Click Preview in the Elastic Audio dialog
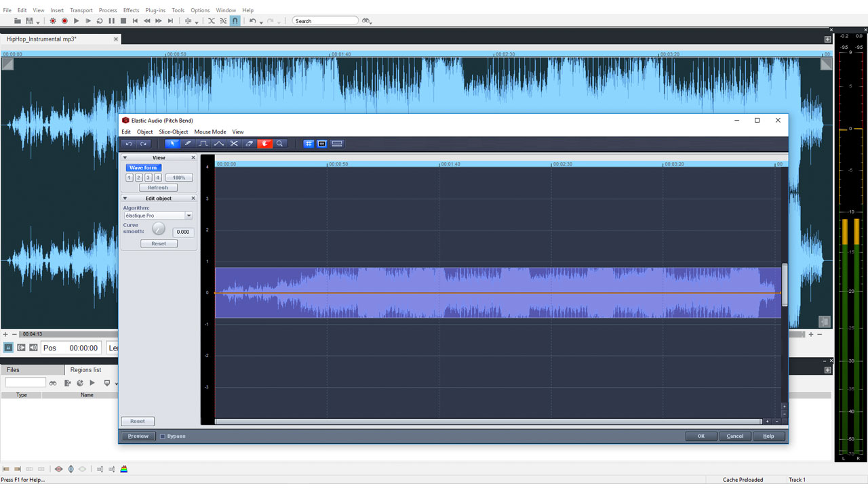 point(138,436)
